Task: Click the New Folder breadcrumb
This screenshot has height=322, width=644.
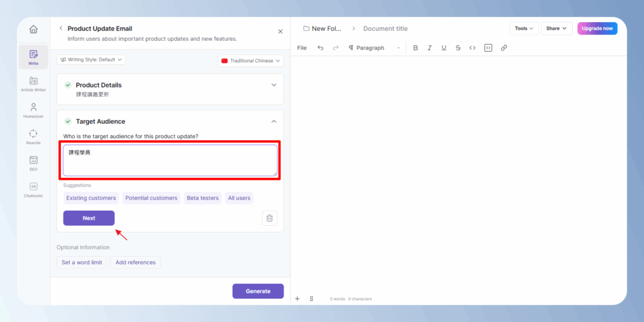Action: (323, 28)
